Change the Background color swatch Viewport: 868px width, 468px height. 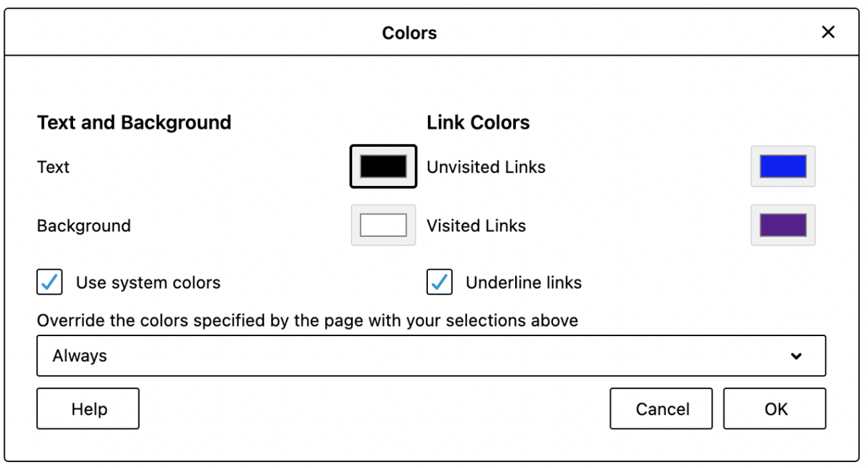point(383,225)
